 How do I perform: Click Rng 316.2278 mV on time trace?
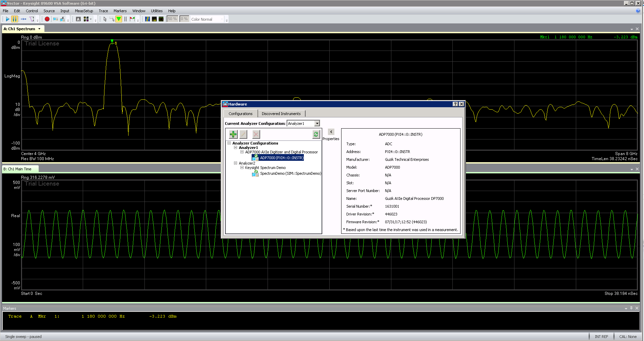pos(38,177)
